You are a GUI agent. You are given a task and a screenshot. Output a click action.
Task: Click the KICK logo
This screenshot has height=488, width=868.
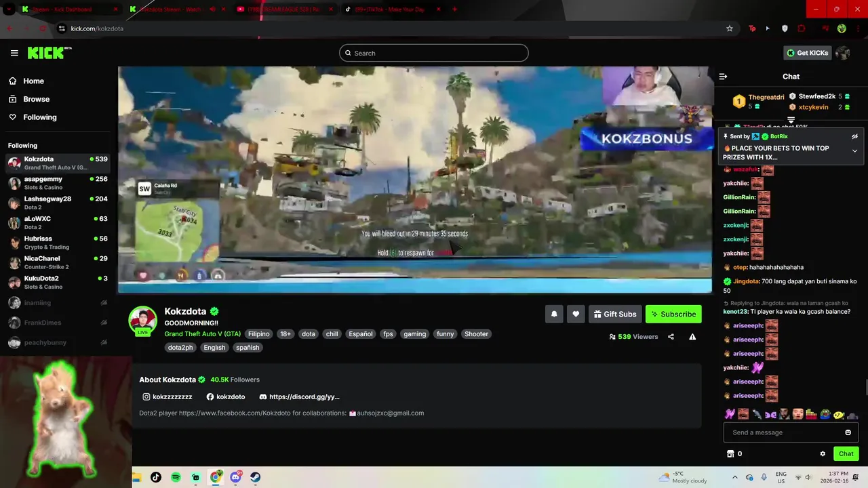(x=49, y=53)
